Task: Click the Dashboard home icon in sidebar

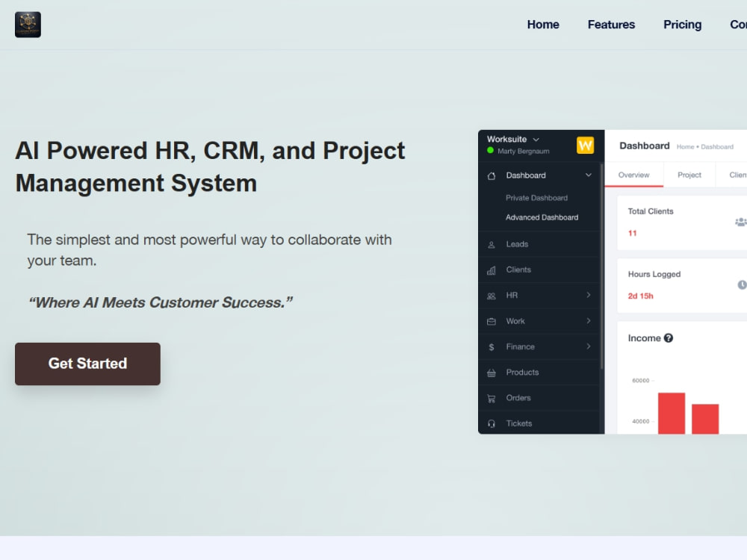Action: (492, 175)
